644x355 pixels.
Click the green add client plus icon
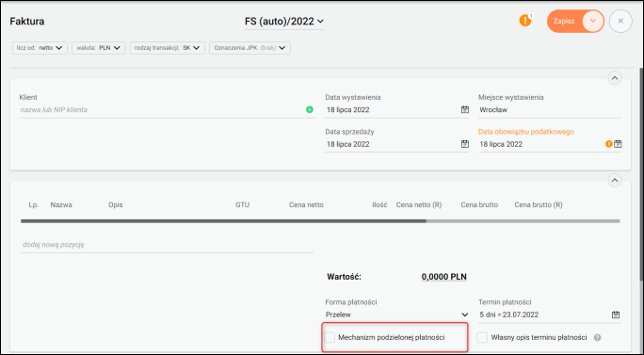coord(310,110)
